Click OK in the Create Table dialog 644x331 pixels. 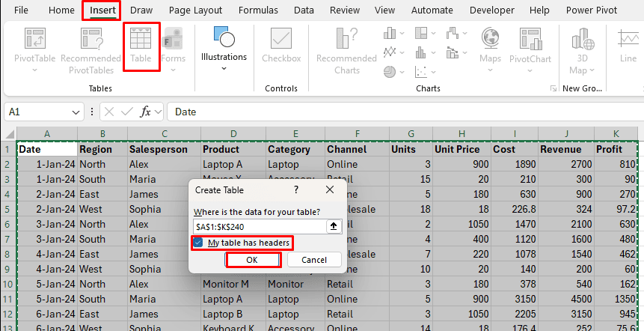click(252, 260)
